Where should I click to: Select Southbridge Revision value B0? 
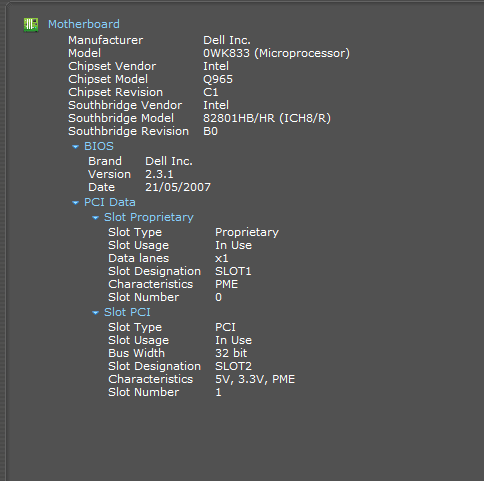tap(210, 131)
